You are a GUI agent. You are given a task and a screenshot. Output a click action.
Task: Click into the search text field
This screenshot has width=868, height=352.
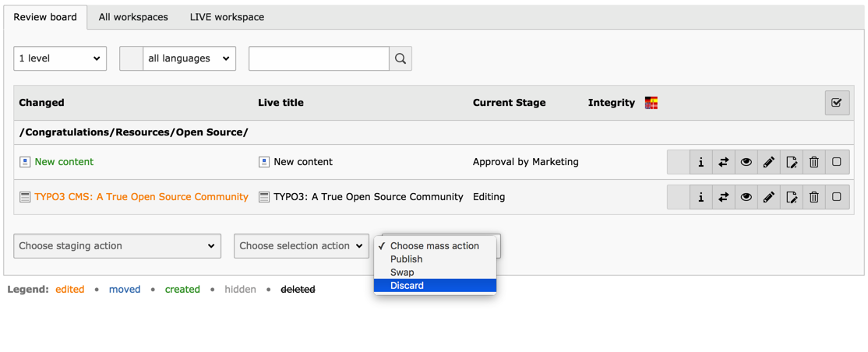click(319, 58)
